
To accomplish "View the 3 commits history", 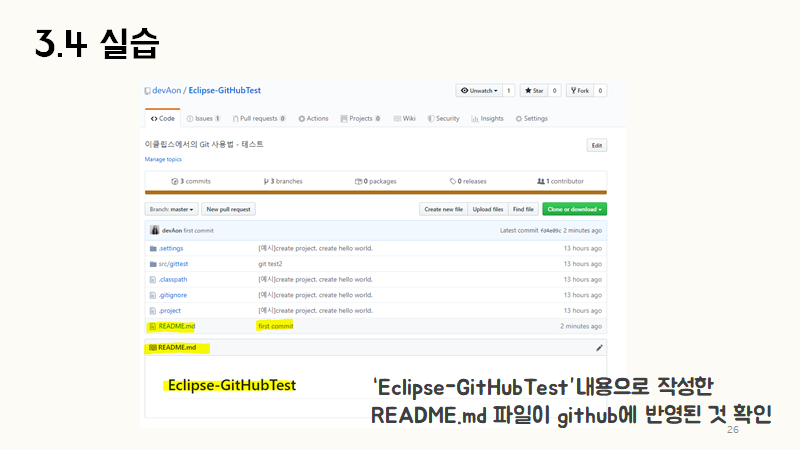I will tap(191, 181).
